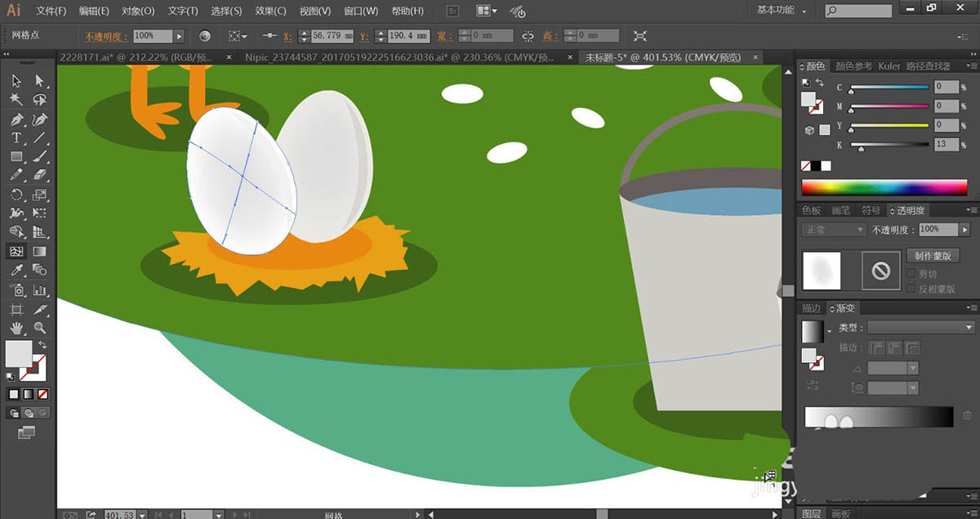
Task: Select the Direct Selection tool
Action: pyautogui.click(x=39, y=81)
